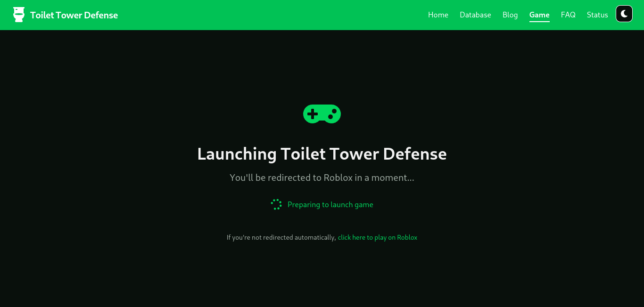Image resolution: width=644 pixels, height=307 pixels.
Task: Click 'Preparing to launch game' status text
Action: pos(330,204)
